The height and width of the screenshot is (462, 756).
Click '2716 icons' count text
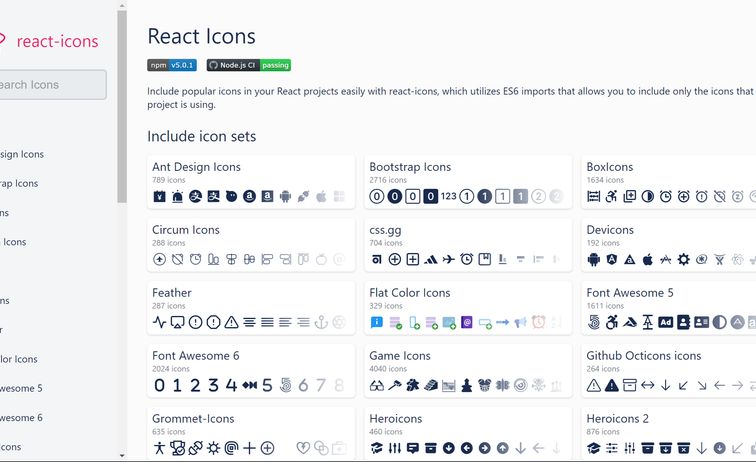coord(388,180)
